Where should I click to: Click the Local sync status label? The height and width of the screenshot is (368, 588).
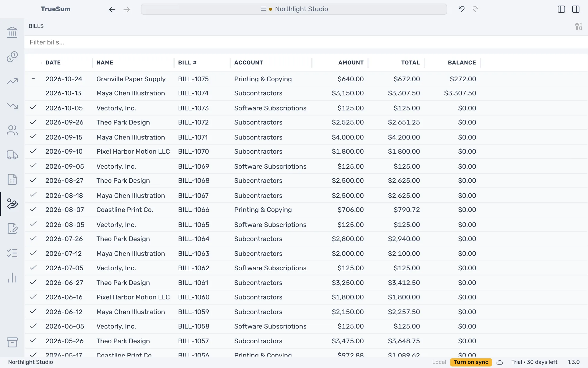point(439,362)
